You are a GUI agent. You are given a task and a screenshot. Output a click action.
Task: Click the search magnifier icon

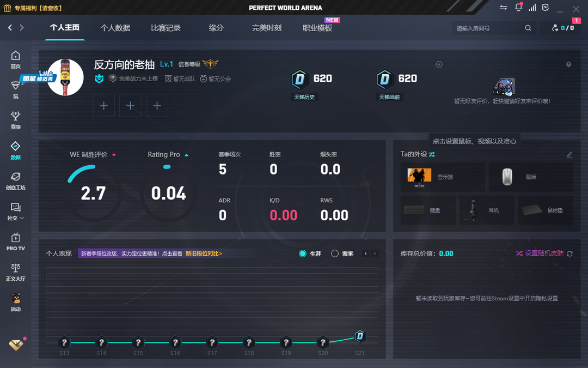click(x=528, y=28)
